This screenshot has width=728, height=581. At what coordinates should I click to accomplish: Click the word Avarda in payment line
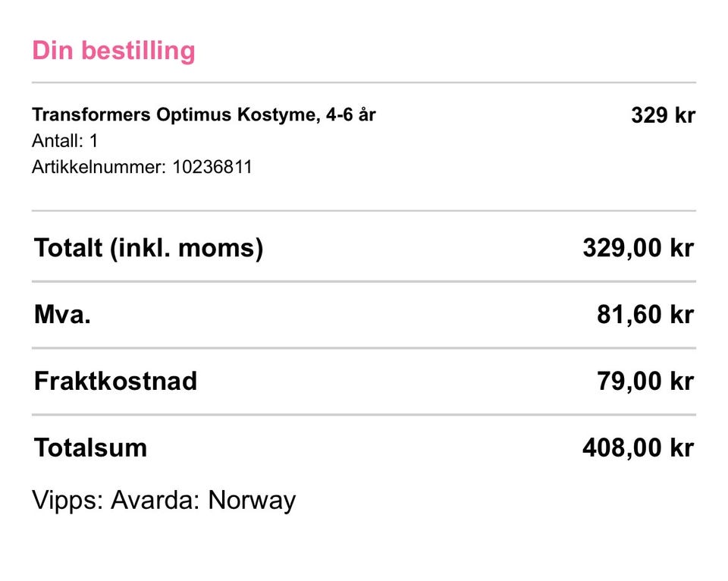tap(155, 501)
